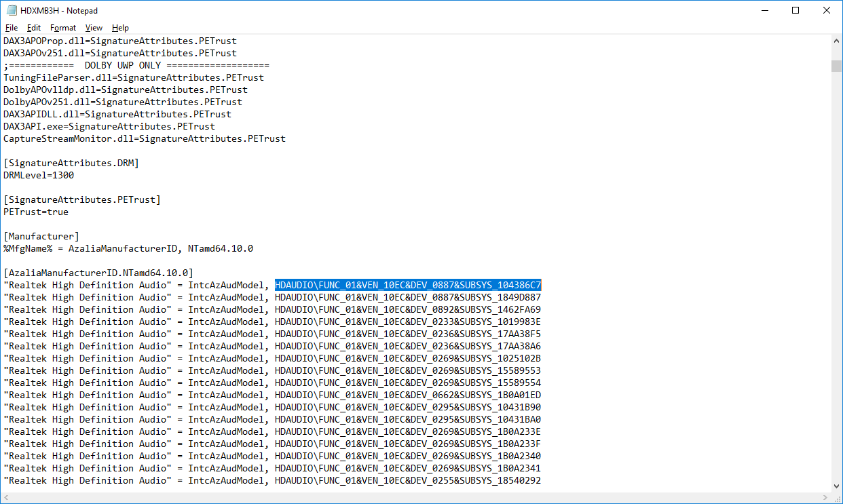Minimize the Notepad window
Image resolution: width=843 pixels, height=504 pixels.
point(764,11)
